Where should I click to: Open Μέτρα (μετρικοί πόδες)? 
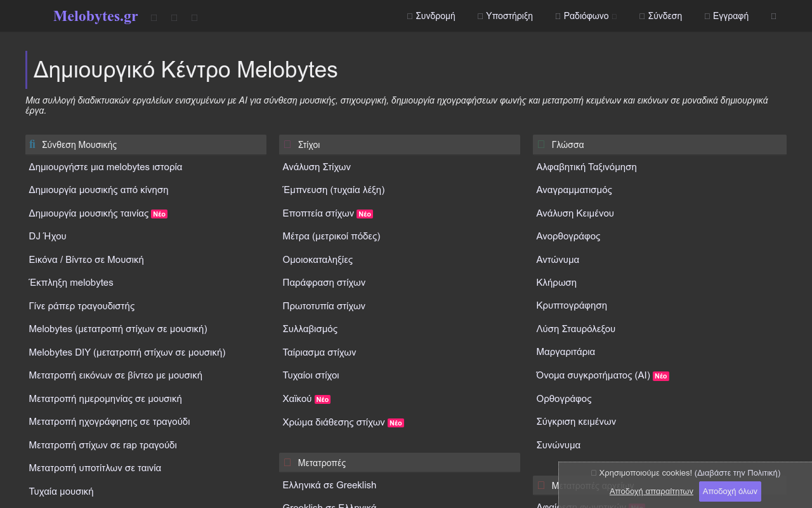tap(331, 236)
